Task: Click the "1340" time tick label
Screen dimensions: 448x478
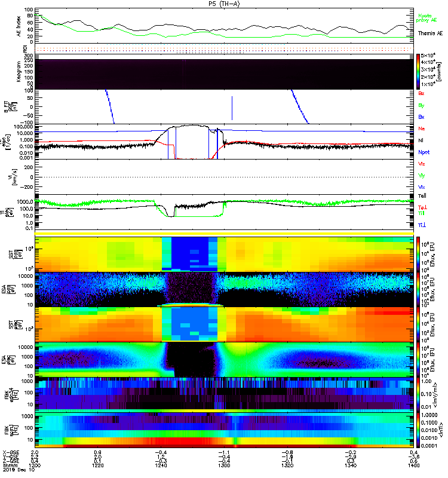Action: pos(351,465)
